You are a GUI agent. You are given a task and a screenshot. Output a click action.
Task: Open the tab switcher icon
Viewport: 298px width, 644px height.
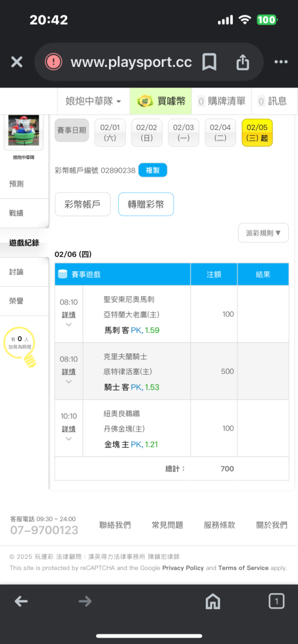(276, 601)
